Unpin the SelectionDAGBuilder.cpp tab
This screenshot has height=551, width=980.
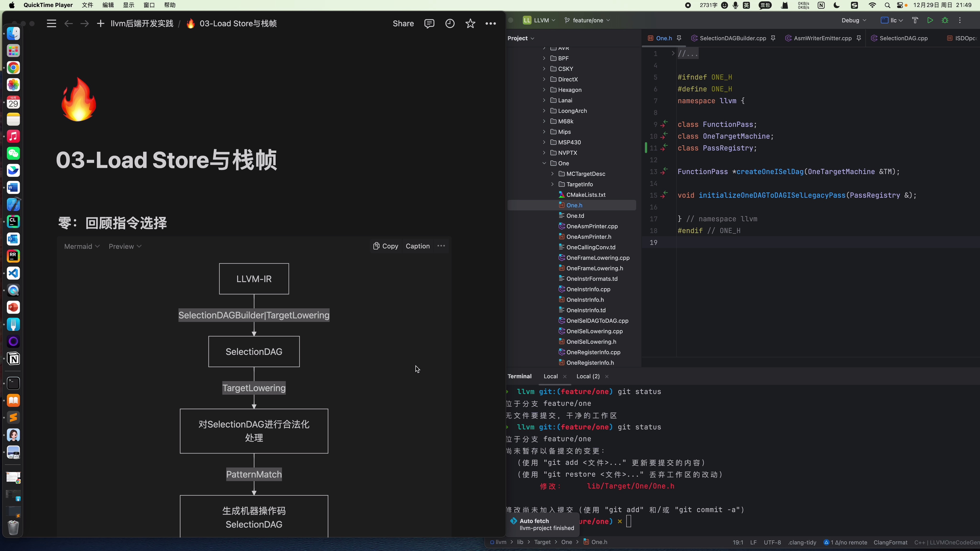click(774, 38)
